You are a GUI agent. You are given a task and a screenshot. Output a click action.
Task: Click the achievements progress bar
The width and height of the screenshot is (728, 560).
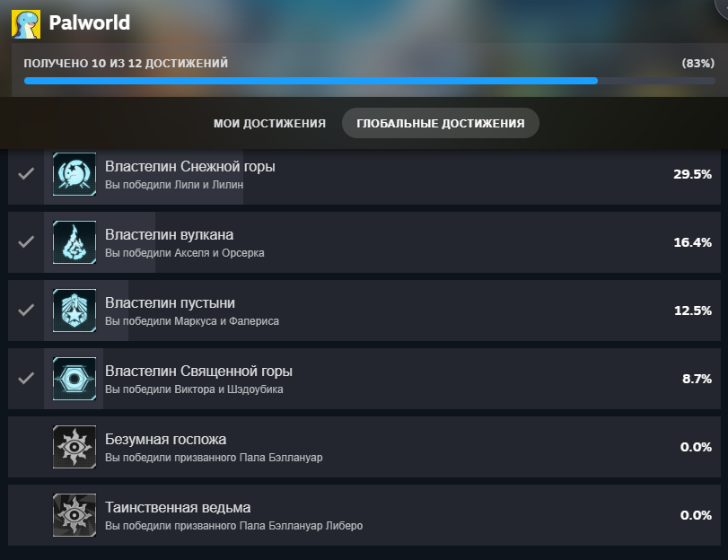[x=370, y=81]
